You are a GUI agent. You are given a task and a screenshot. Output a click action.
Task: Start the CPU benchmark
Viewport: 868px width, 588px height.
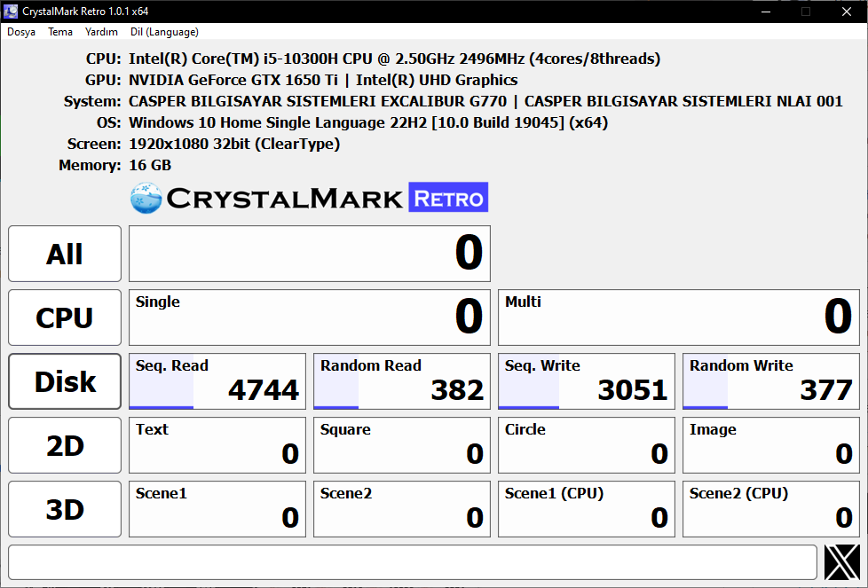pos(65,318)
